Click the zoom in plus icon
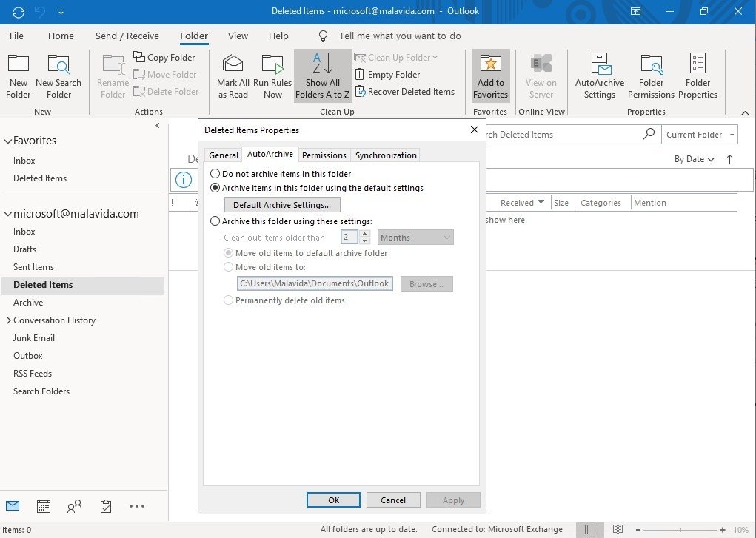 pyautogui.click(x=722, y=530)
